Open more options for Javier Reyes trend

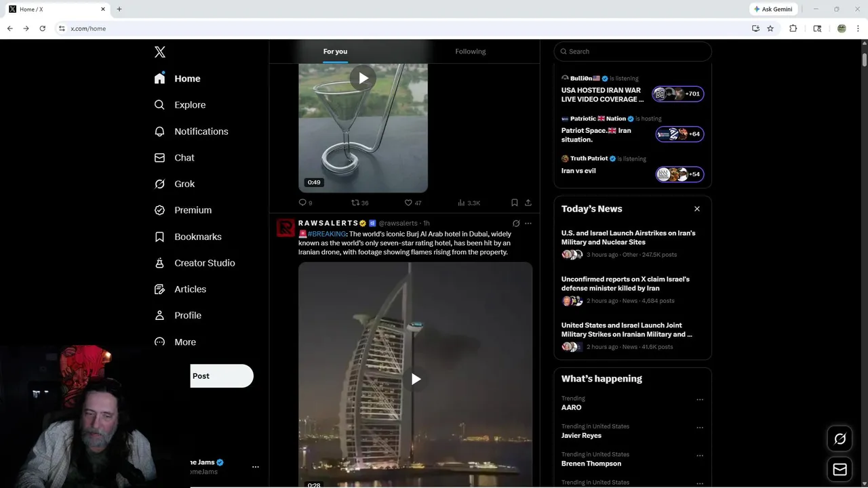tap(700, 428)
